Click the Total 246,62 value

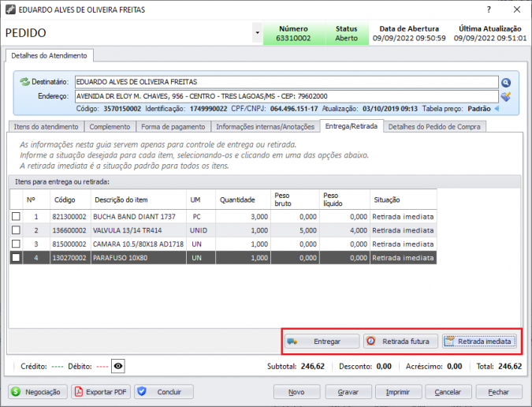510,366
